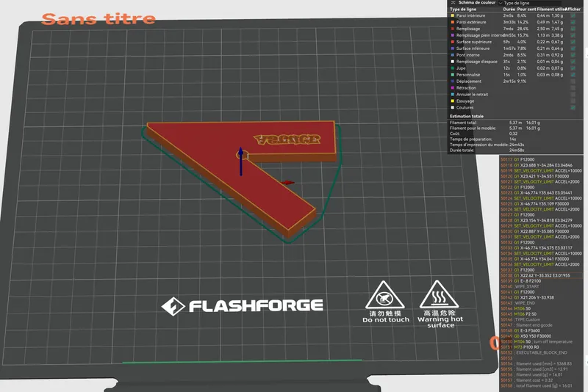Click the orange Paroi extérieure color swatch

tap(453, 22)
